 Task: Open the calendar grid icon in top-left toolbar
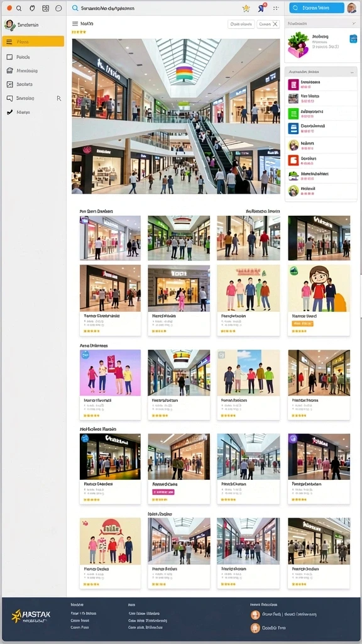click(45, 8)
